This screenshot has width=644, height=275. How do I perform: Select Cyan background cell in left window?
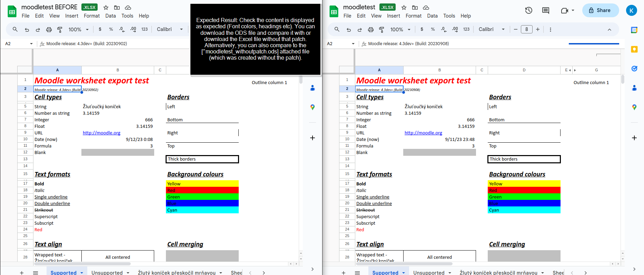[202, 210]
